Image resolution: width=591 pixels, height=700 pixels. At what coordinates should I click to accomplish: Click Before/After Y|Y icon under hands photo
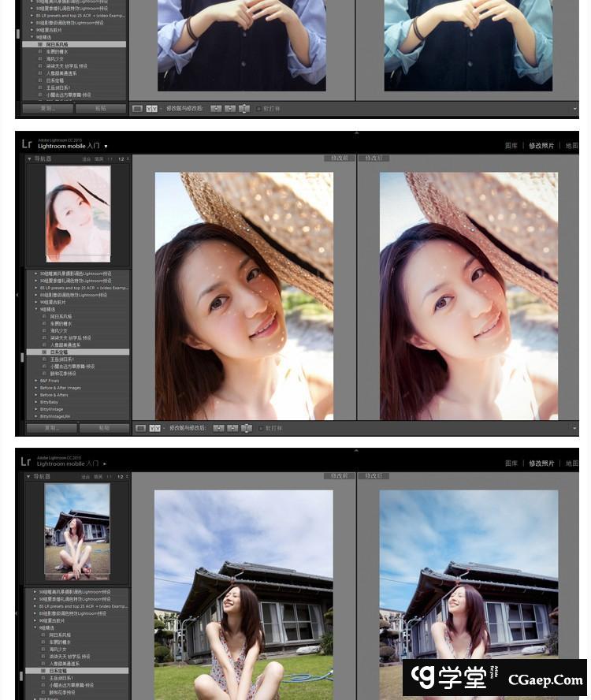tap(152, 109)
